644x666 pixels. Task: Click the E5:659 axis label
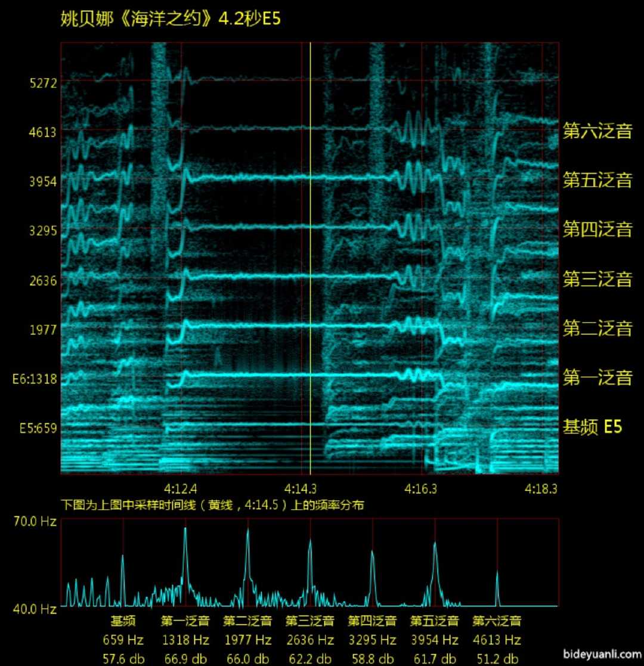38,428
